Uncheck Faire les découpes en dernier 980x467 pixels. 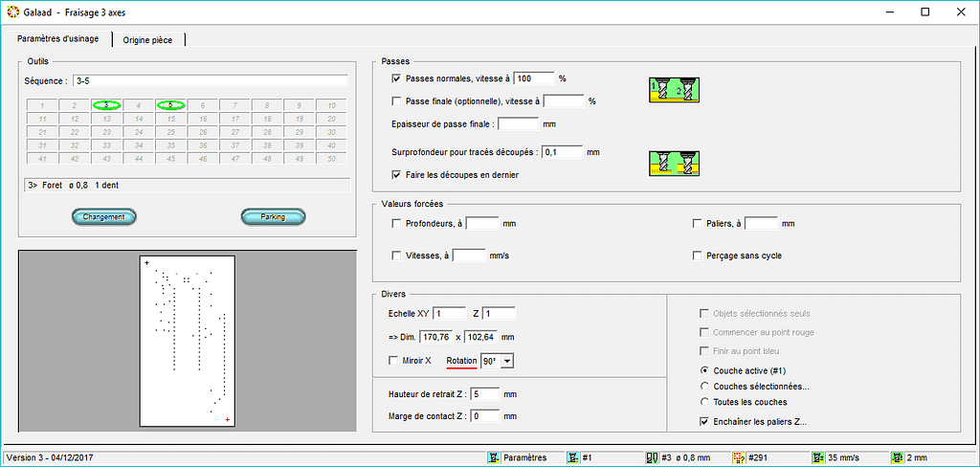396,175
